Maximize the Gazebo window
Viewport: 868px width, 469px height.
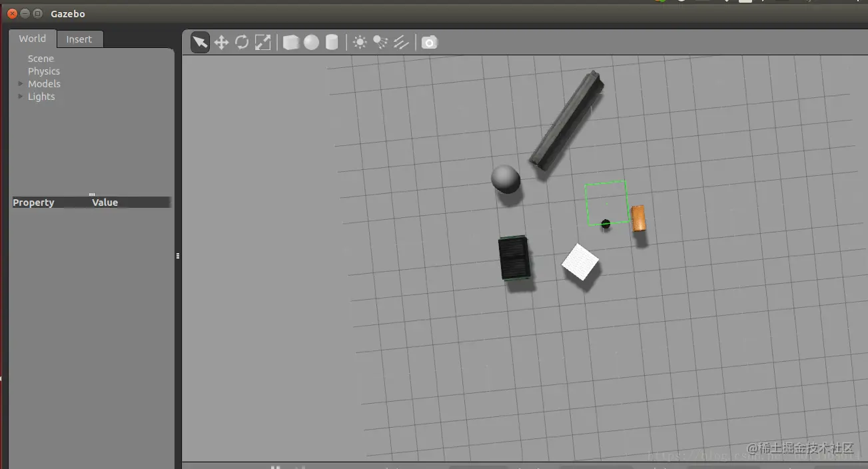[x=37, y=13]
